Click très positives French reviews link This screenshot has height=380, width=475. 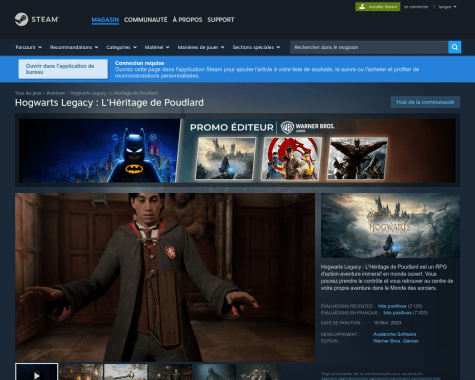tap(397, 313)
